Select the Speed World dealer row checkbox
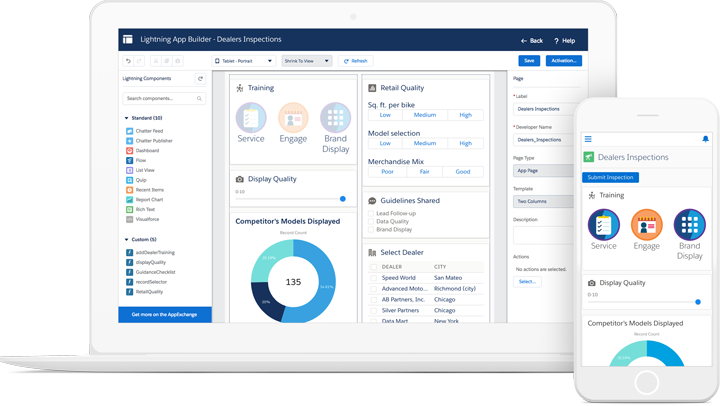Viewport: 720px width, 406px height. 374,278
